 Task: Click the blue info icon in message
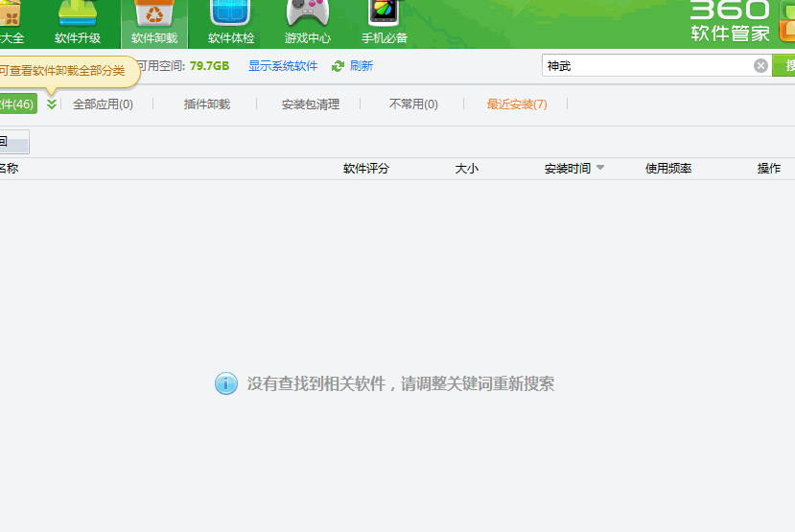point(226,383)
